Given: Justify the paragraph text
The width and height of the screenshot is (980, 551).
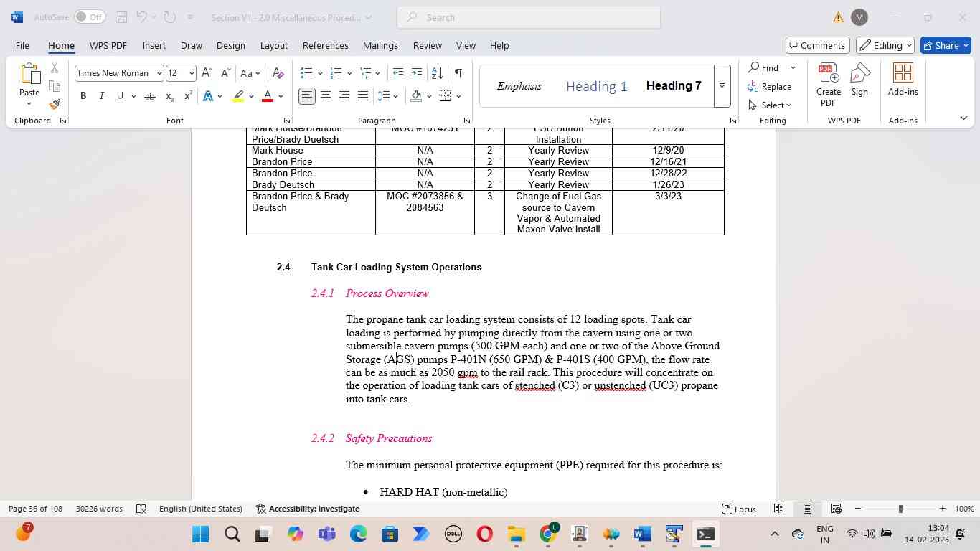Looking at the screenshot, I should pyautogui.click(x=363, y=96).
